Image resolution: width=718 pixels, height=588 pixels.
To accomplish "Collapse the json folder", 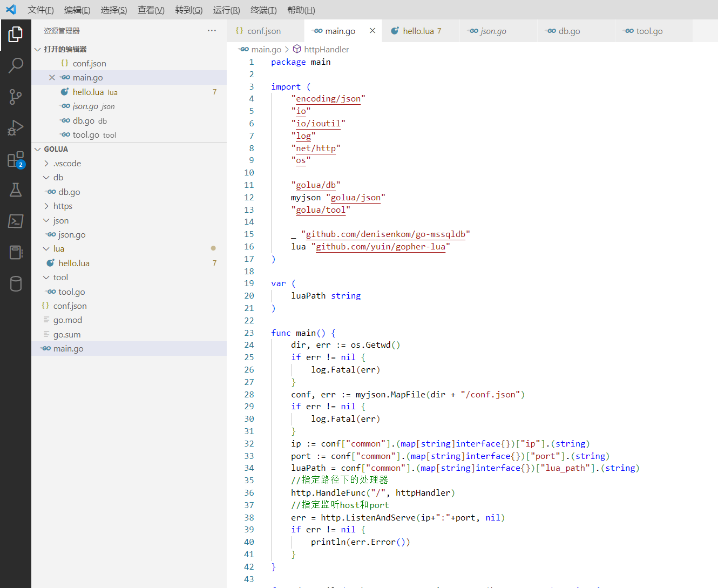I will [x=129, y=220].
